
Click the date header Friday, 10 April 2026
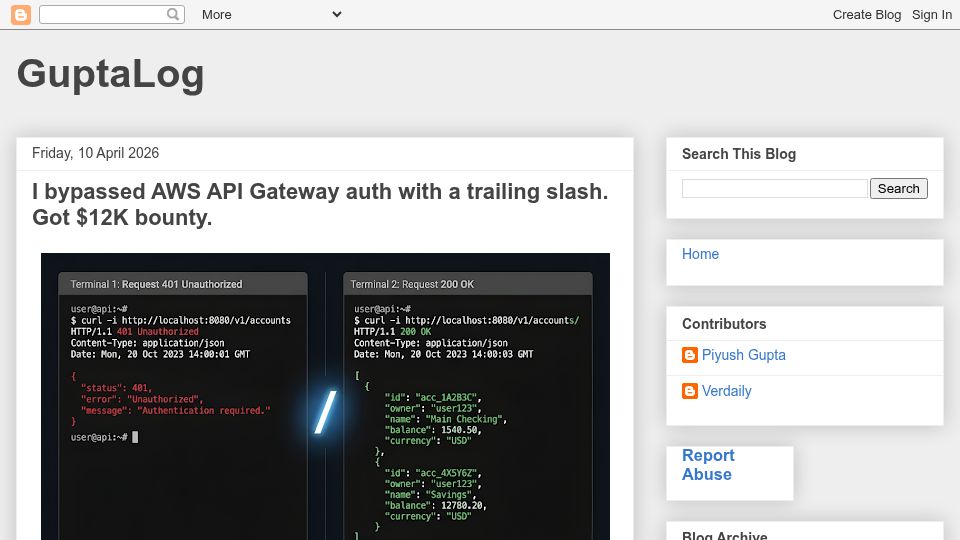96,153
